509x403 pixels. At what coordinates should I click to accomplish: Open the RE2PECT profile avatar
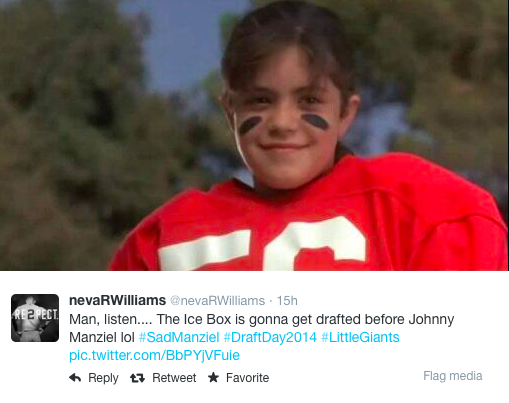35,318
